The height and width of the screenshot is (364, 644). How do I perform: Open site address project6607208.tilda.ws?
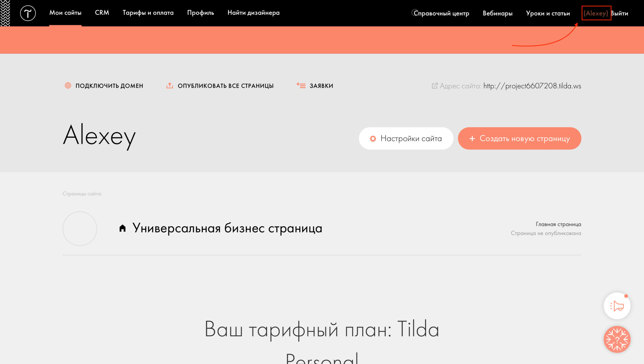click(532, 86)
